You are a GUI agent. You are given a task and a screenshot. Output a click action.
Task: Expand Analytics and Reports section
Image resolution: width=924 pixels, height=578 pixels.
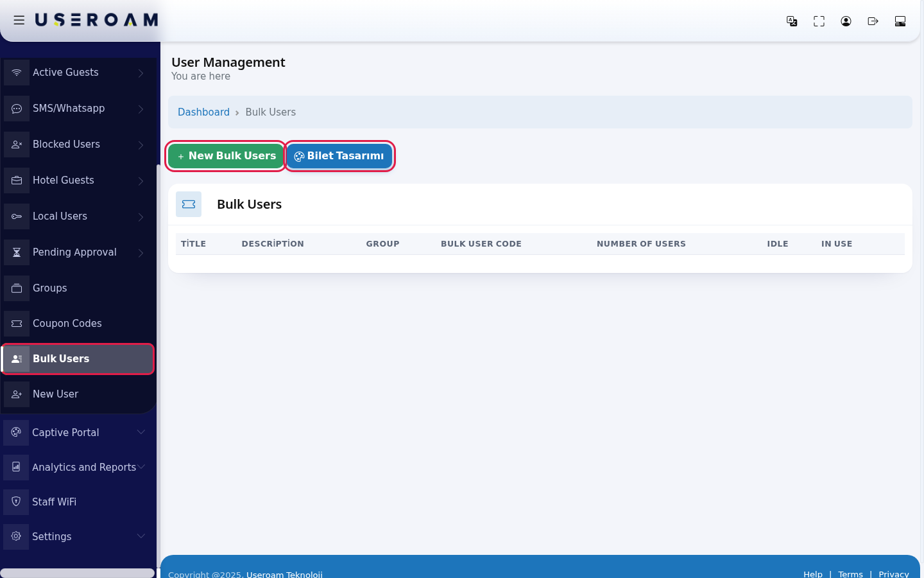pos(77,467)
